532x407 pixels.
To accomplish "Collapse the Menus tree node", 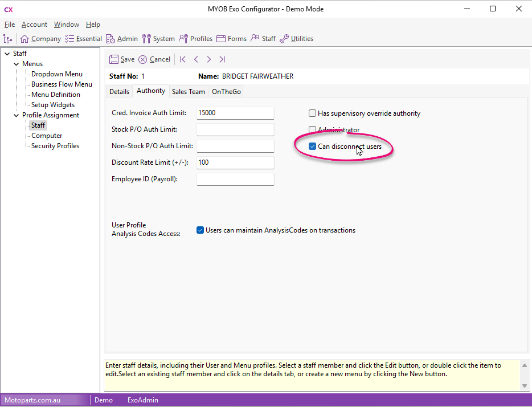I will pyautogui.click(x=16, y=64).
